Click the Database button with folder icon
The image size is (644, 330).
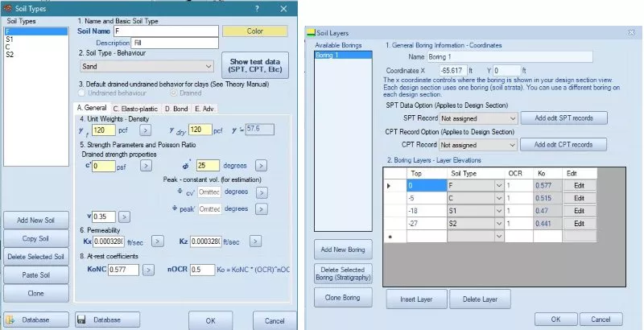pos(35,320)
